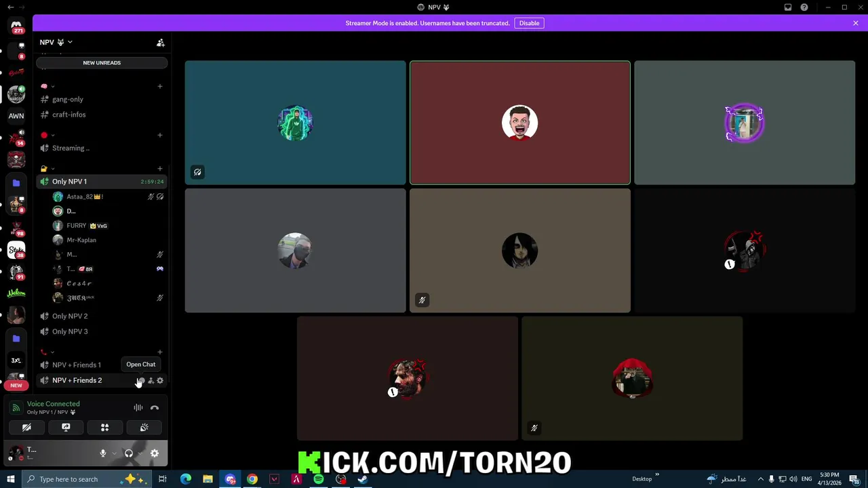
Task: Open File Explorer from the taskbar
Action: [208, 479]
